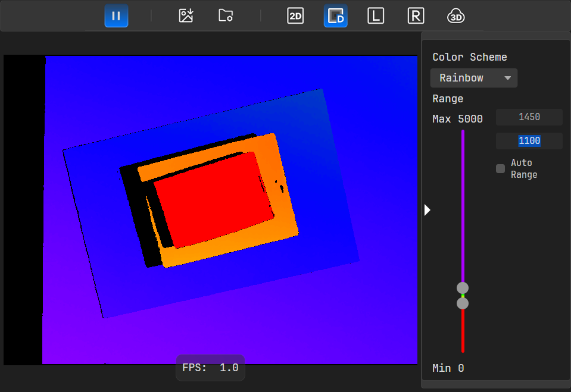The height and width of the screenshot is (392, 571).
Task: Select the depth map view icon
Action: point(336,16)
